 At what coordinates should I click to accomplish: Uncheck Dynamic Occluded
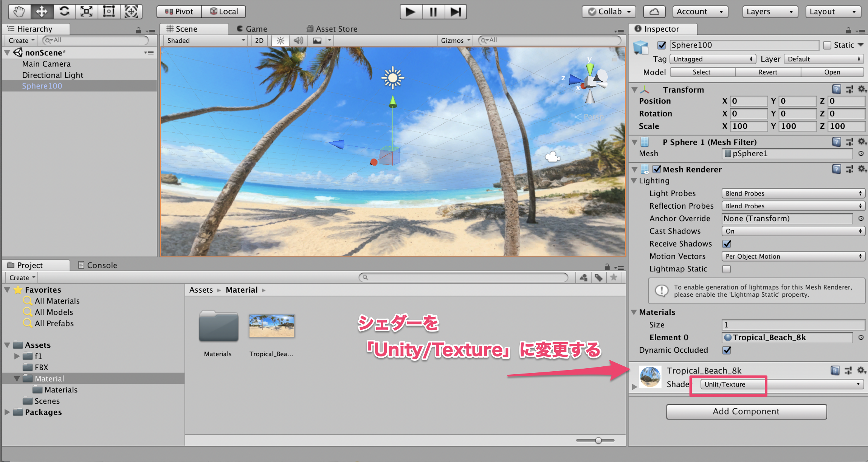(x=727, y=350)
